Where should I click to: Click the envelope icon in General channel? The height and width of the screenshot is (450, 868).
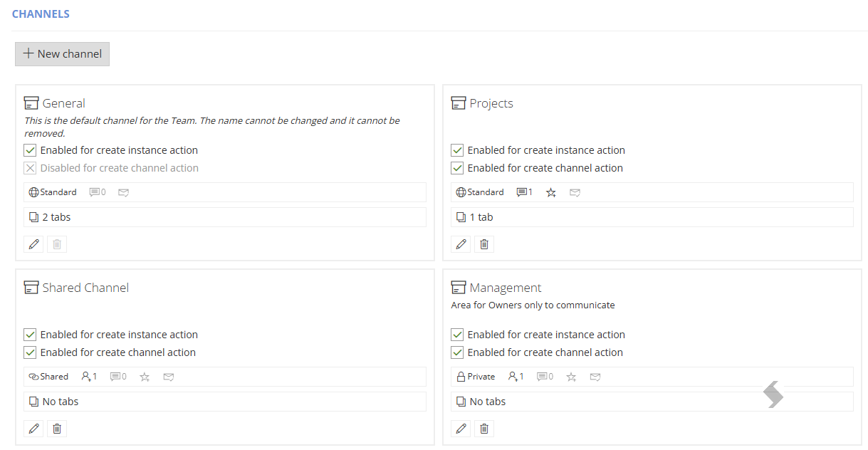click(123, 192)
